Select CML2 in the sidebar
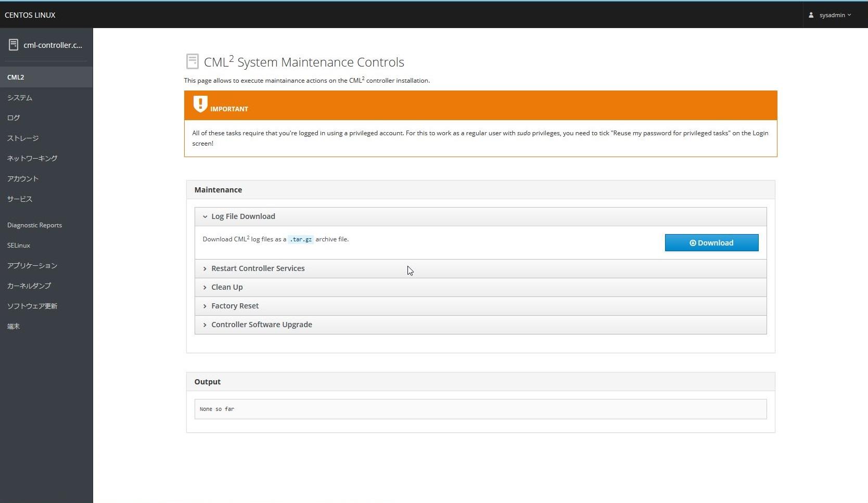This screenshot has width=868, height=503. point(46,77)
